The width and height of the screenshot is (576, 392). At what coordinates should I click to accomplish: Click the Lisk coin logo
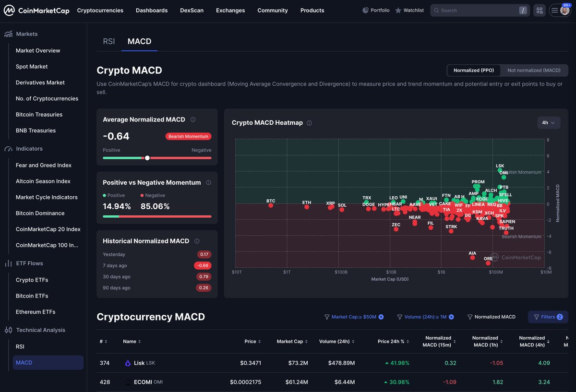[x=128, y=363]
